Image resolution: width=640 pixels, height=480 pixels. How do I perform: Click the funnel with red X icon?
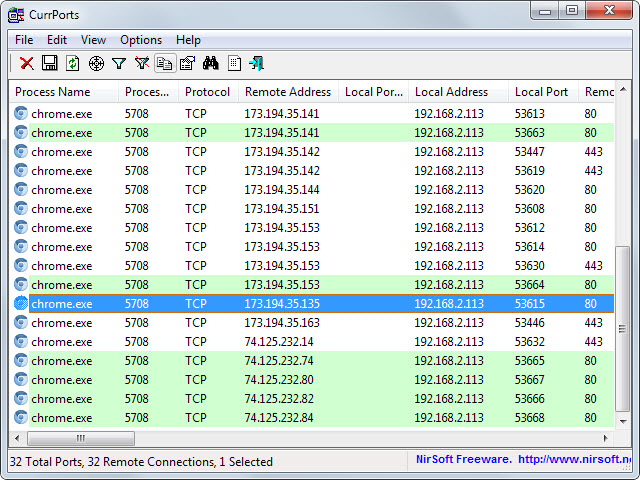click(142, 63)
